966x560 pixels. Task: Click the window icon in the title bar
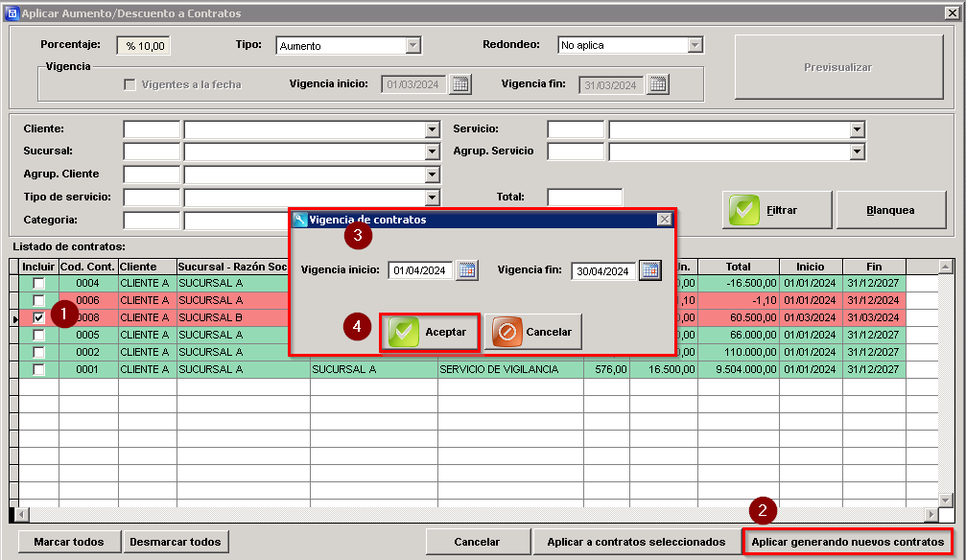point(12,12)
